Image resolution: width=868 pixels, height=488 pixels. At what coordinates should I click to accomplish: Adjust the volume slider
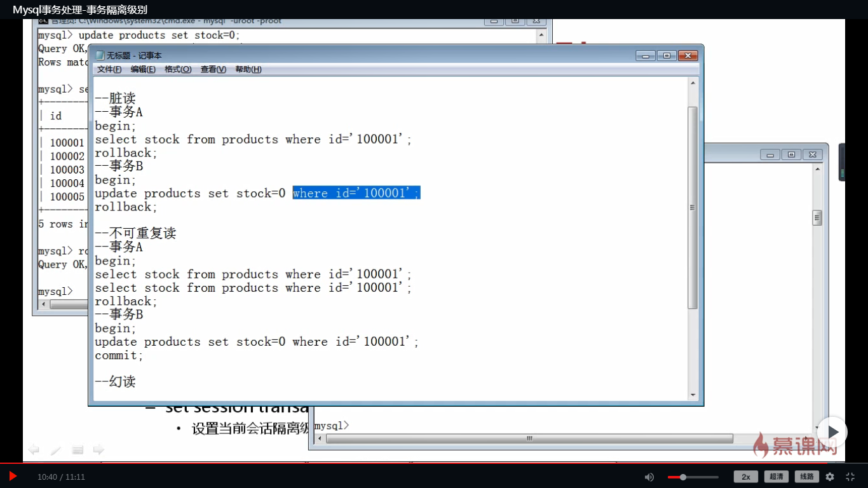point(693,477)
